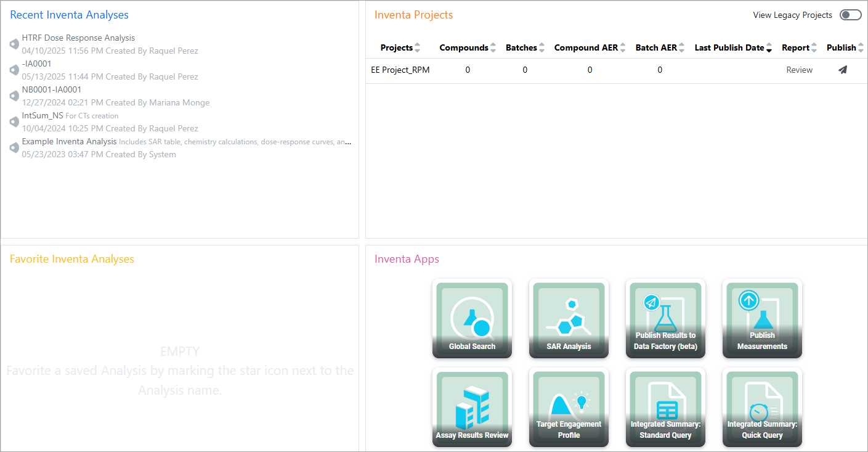Open the Review report for EE Project_RPM
The image size is (868, 452).
pyautogui.click(x=799, y=70)
